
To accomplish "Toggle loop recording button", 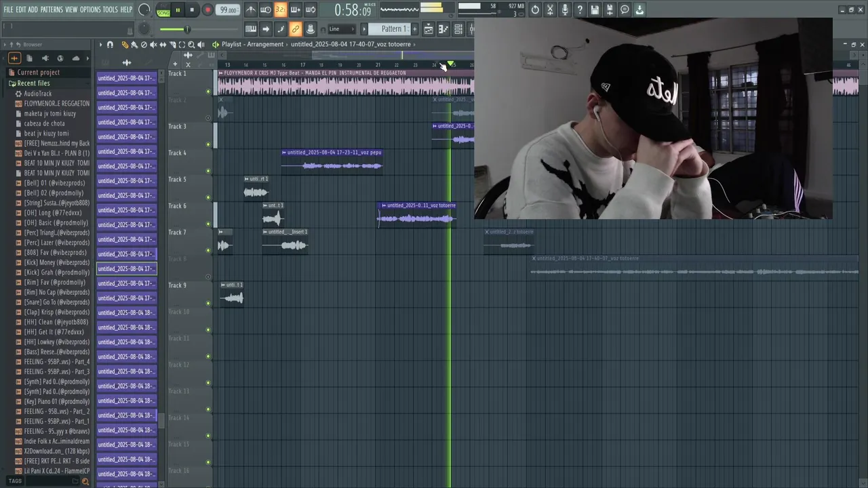I will pyautogui.click(x=311, y=9).
